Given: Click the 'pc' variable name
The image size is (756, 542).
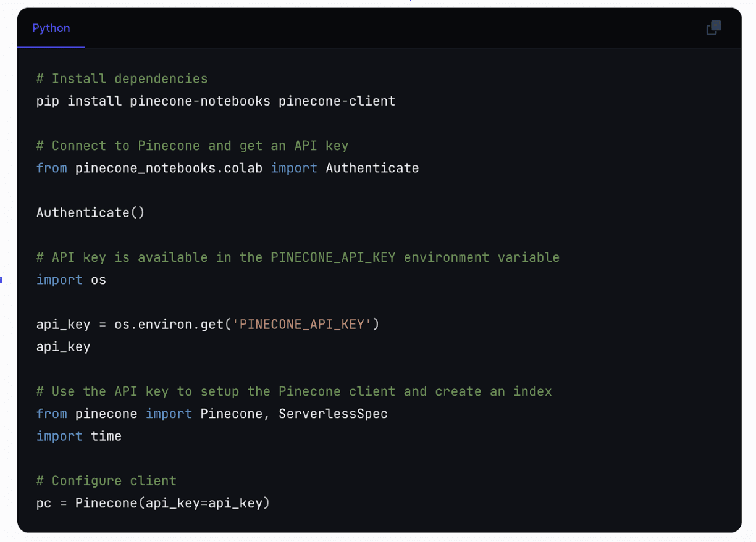Looking at the screenshot, I should (44, 503).
